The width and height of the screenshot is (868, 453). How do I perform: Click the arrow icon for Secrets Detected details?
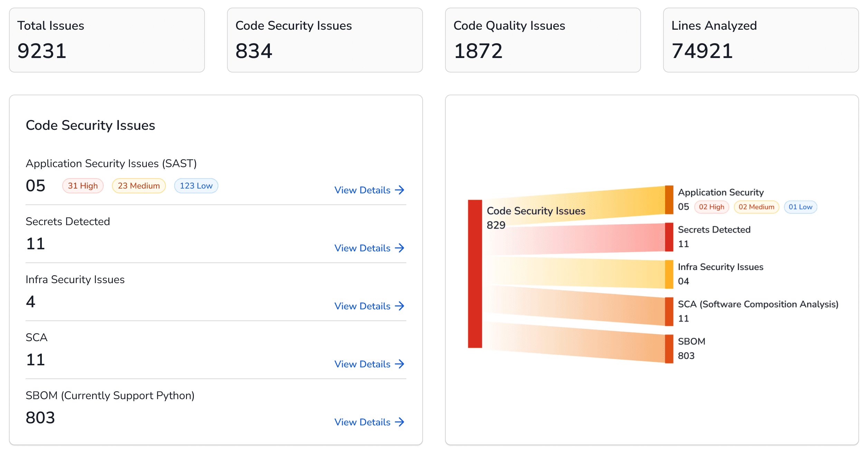(x=400, y=248)
